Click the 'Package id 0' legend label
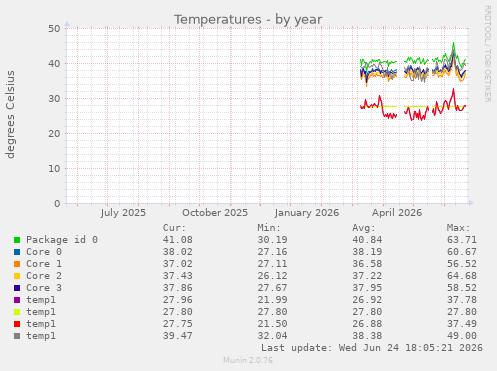Screen dimensions: 497x371 tap(62, 240)
